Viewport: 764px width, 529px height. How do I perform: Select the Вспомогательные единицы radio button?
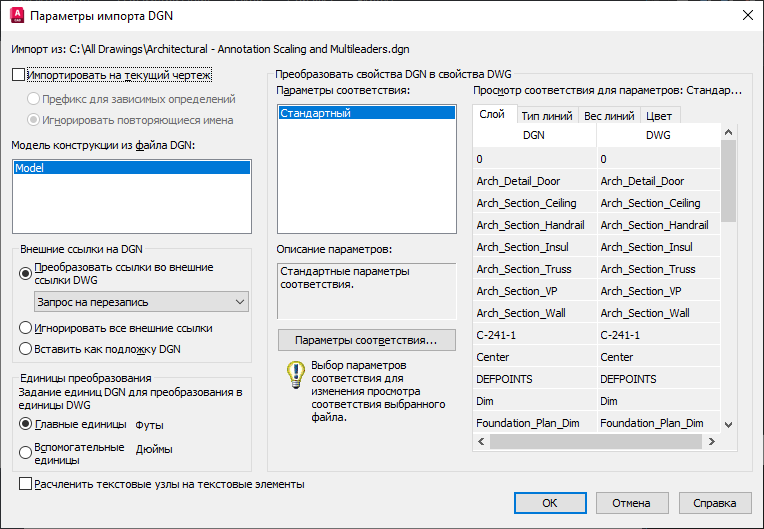(x=25, y=453)
